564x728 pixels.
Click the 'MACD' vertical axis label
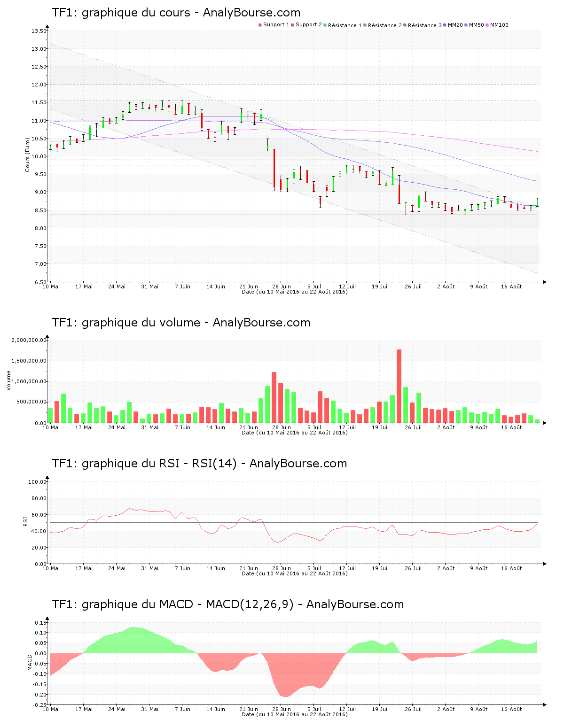(x=29, y=662)
